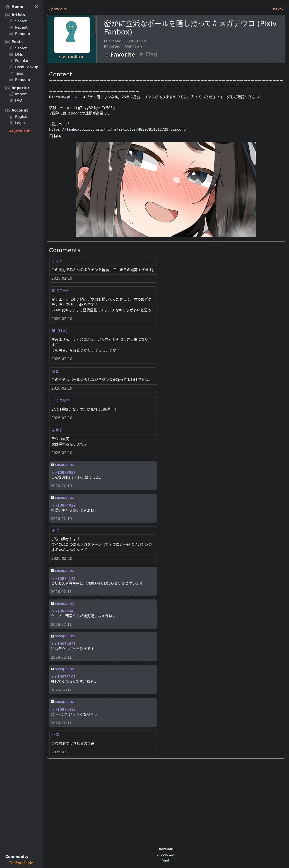The width and height of the screenshot is (289, 868).
Task: Click commenter name セロ
Action: pyautogui.click(x=55, y=735)
